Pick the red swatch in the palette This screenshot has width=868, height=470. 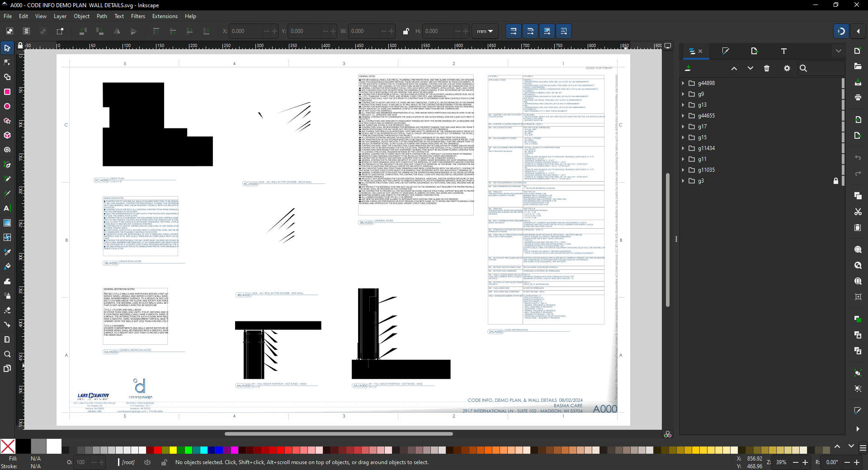158,450
